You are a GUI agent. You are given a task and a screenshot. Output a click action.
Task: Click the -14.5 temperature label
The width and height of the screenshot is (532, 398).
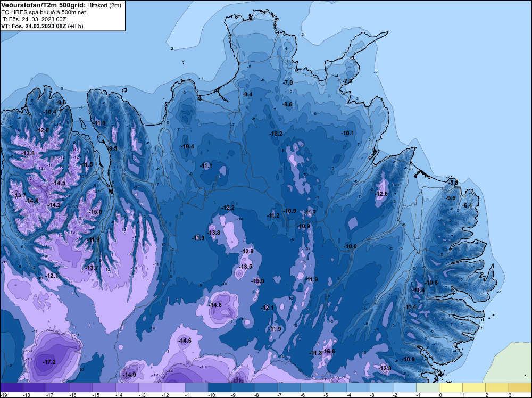(59, 183)
